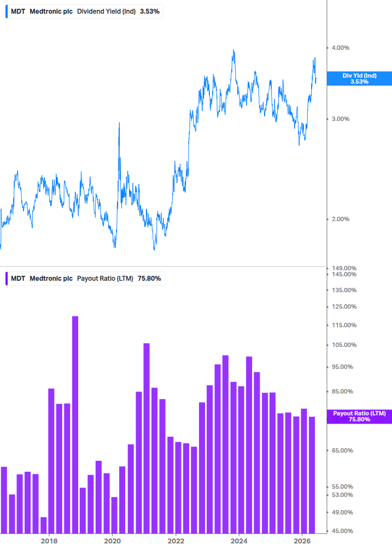392x550 pixels.
Task: Click the 2.00% axis label
Action: [x=341, y=219]
